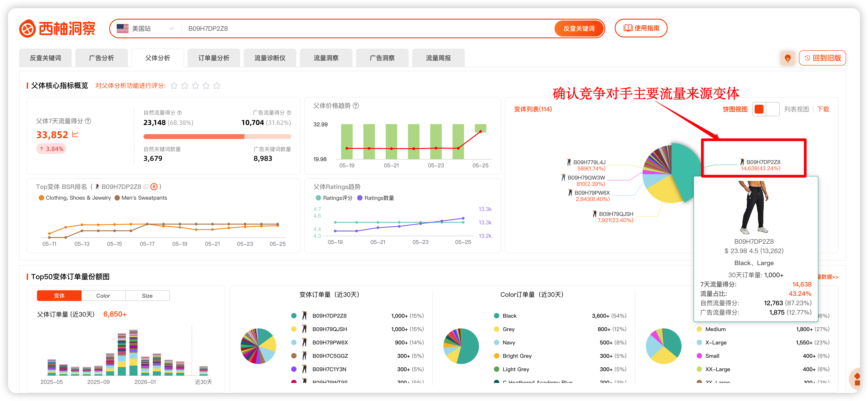Screen dimensions: 868x401
Task: Click the second rating star
Action: point(185,86)
